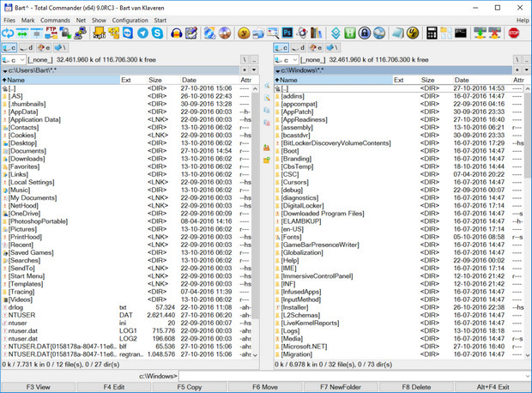Click the headphones audio icon
Screen dimensions: 532x393
click(176, 33)
